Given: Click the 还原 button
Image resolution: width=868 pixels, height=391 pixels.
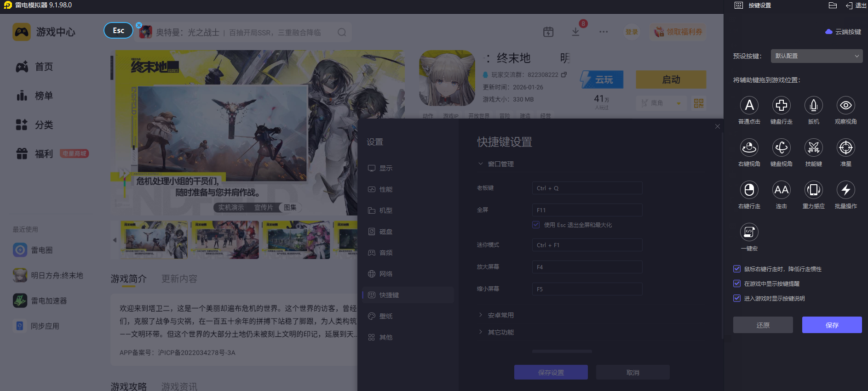Looking at the screenshot, I should 763,325.
